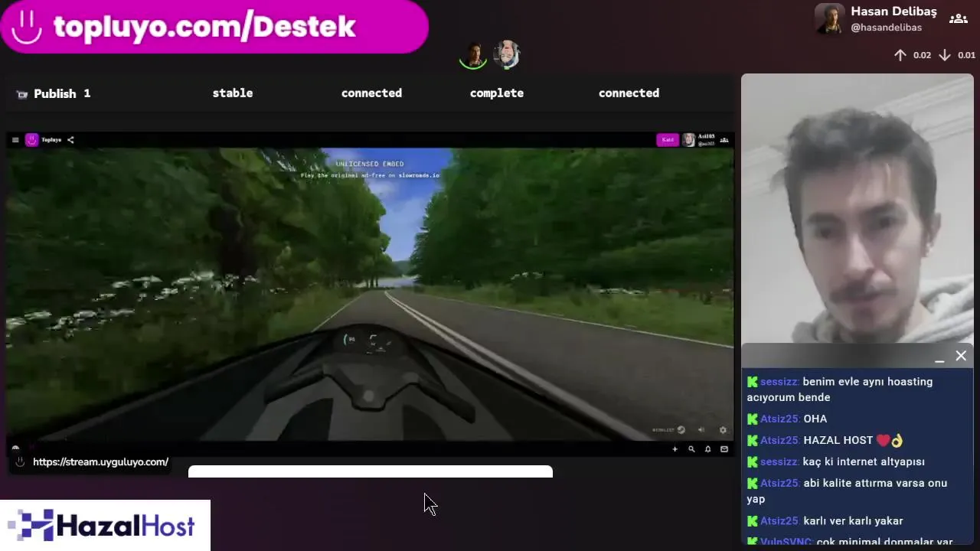Click the download arrow icon showing 0.01
The image size is (980, 551).
click(x=945, y=55)
